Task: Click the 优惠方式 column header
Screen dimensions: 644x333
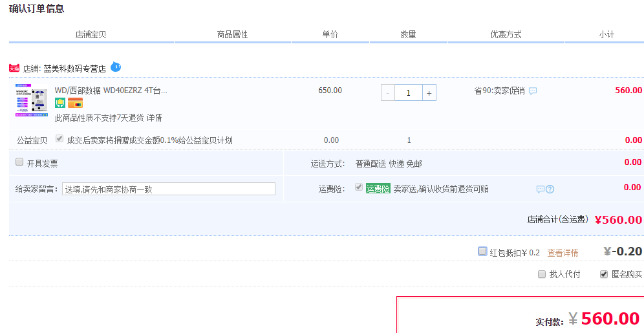Action: pyautogui.click(x=506, y=34)
